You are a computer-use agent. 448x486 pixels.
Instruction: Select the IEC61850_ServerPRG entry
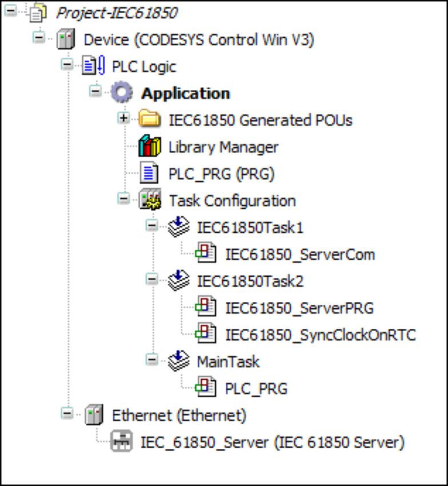299,308
